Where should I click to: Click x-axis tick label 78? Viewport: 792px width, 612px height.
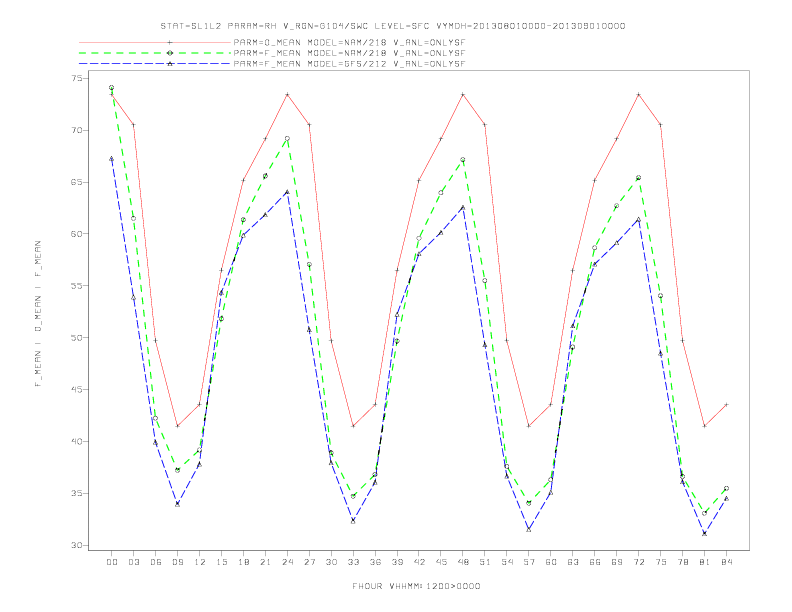click(x=683, y=562)
